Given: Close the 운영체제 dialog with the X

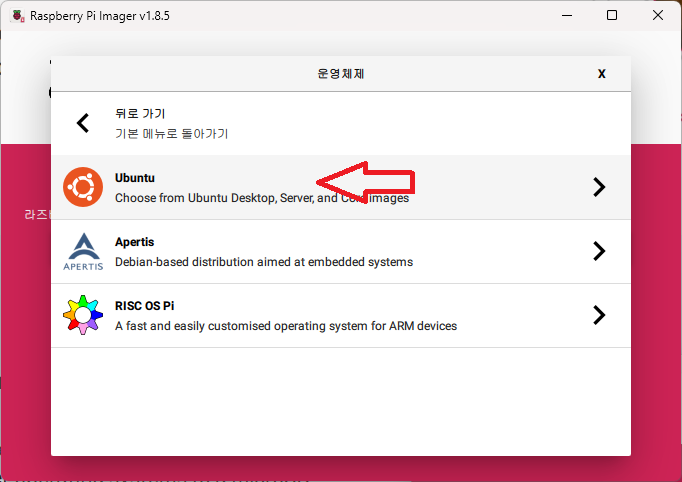Looking at the screenshot, I should (602, 74).
